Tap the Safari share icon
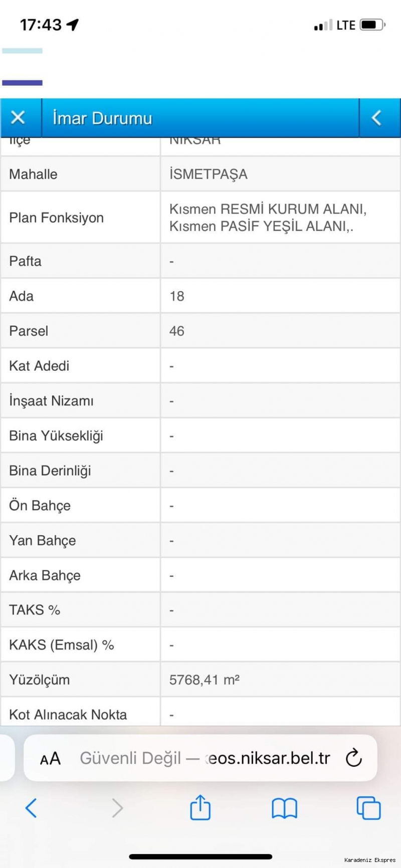 200,807
